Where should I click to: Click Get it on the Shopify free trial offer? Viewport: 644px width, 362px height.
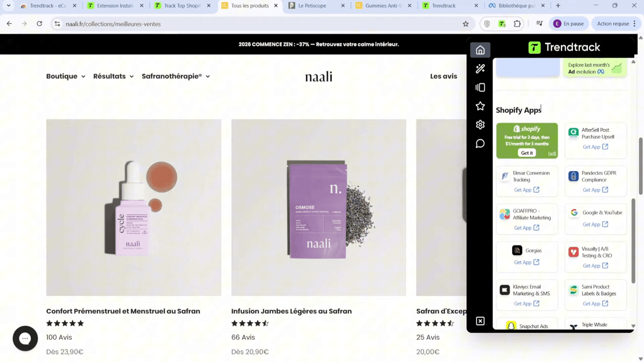[526, 153]
